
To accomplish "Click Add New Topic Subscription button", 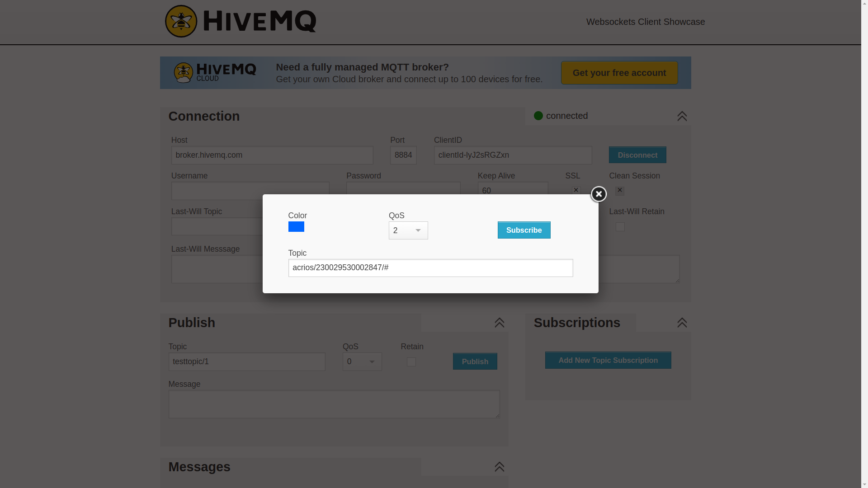I will 608,360.
